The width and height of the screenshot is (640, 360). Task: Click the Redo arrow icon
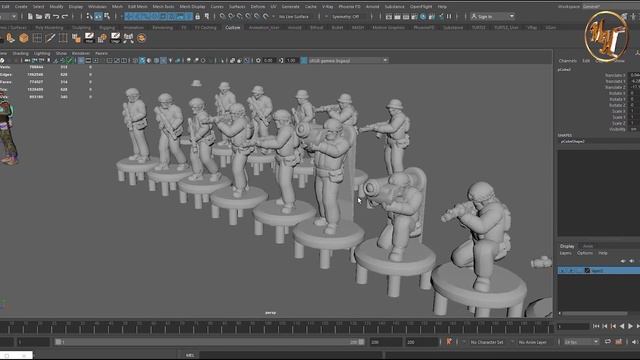tap(64, 16)
